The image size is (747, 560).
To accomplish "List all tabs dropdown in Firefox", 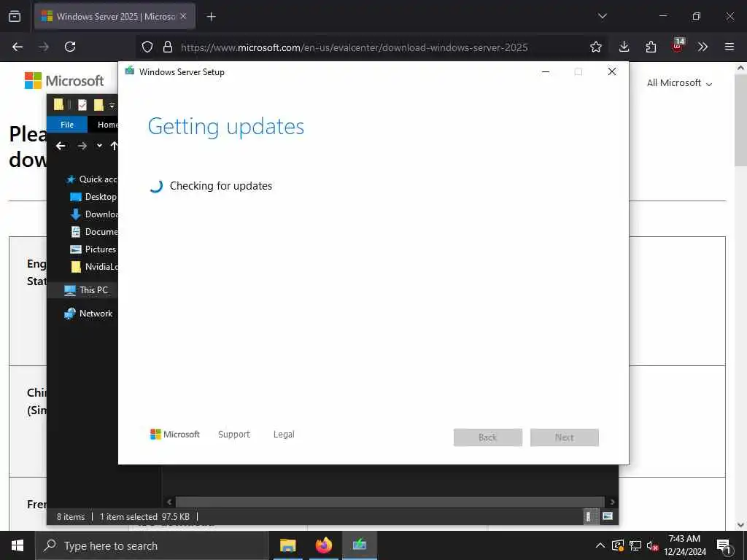I will coord(602,16).
